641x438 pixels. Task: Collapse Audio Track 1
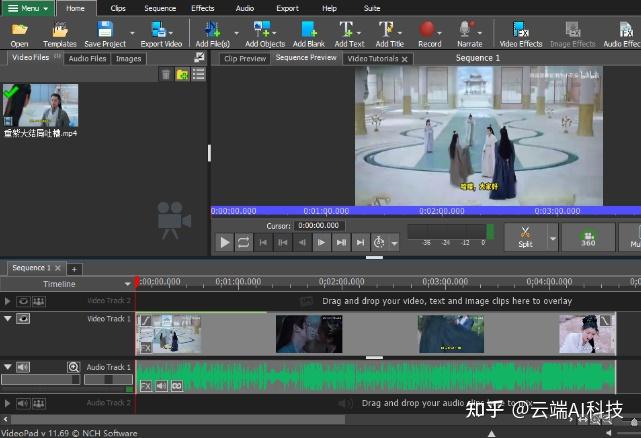point(7,366)
